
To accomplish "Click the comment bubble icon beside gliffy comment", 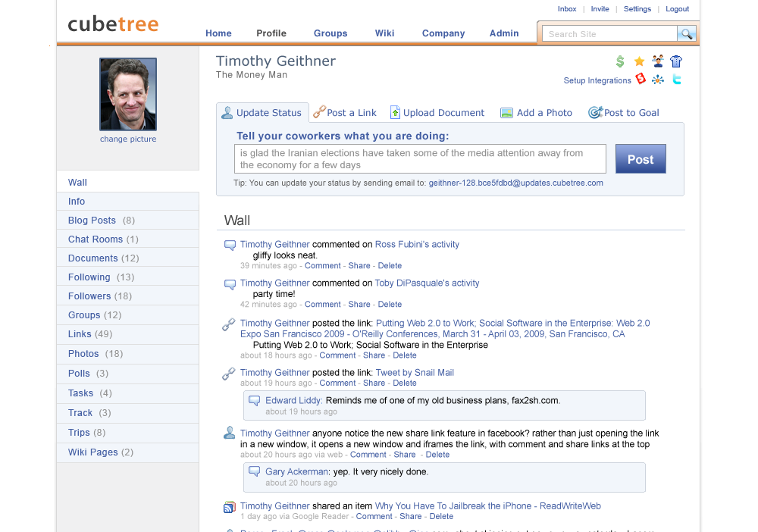I will click(x=230, y=245).
